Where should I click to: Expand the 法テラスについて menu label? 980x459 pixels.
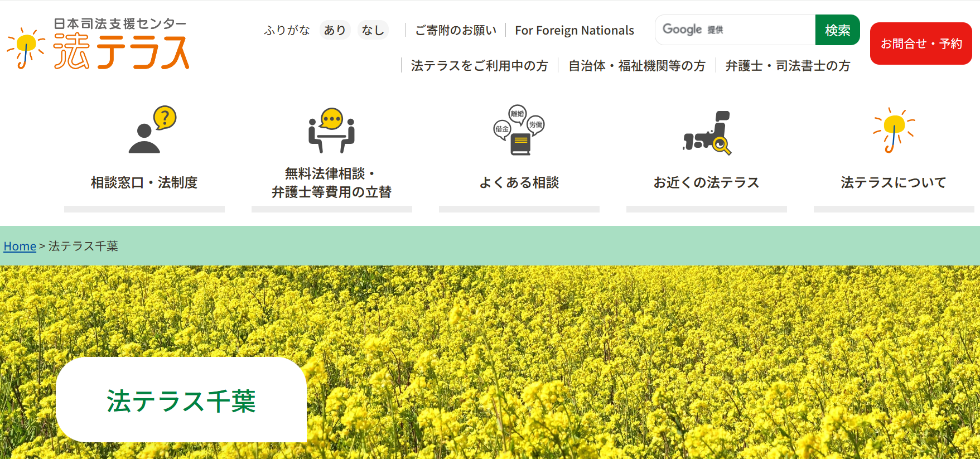pos(894,182)
